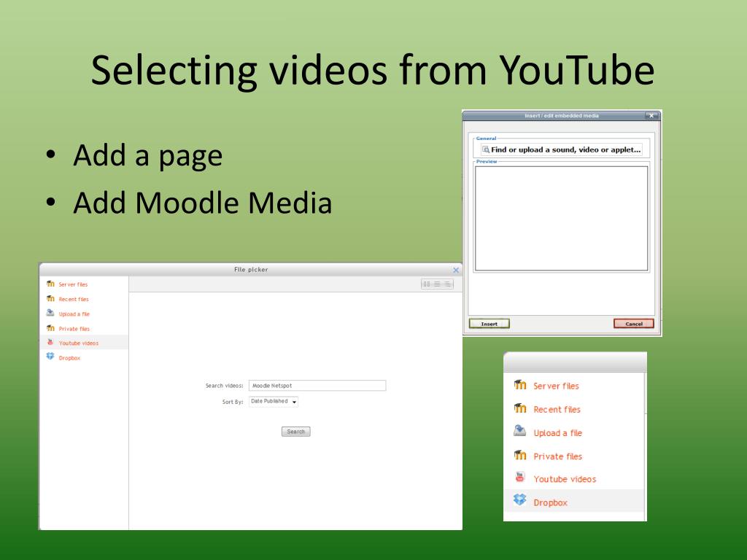Viewport: 747px width, 560px height.
Task: Switch File picker to list view
Action: [437, 284]
